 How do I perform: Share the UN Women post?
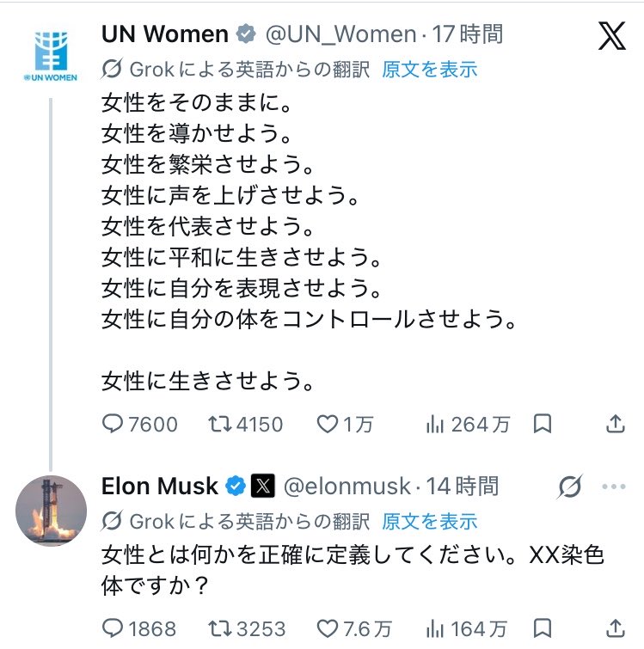pos(616,424)
